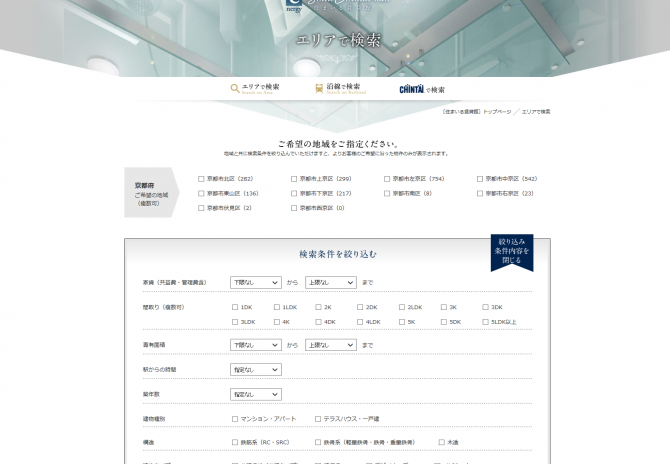Image resolution: width=670 pixels, height=464 pixels.
Task: Select 鉄骨系 (軽量鉄骨・鉄骨・重量鉄骨) structure
Action: pos(318,443)
